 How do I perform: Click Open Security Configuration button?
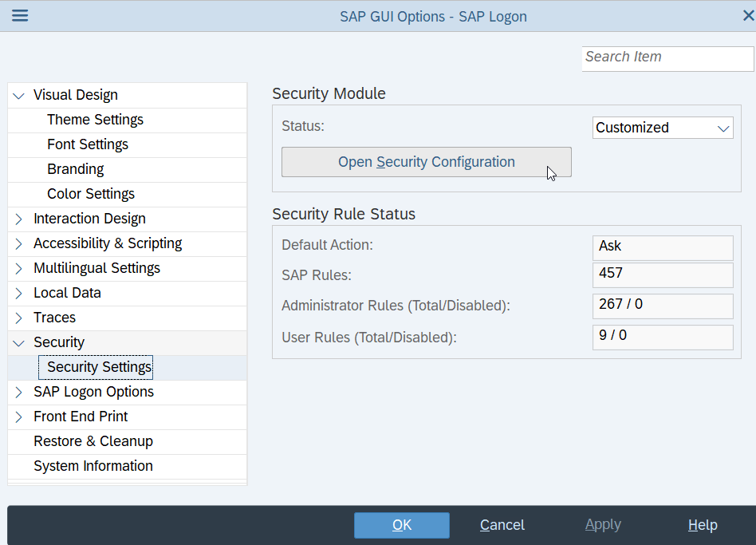426,162
